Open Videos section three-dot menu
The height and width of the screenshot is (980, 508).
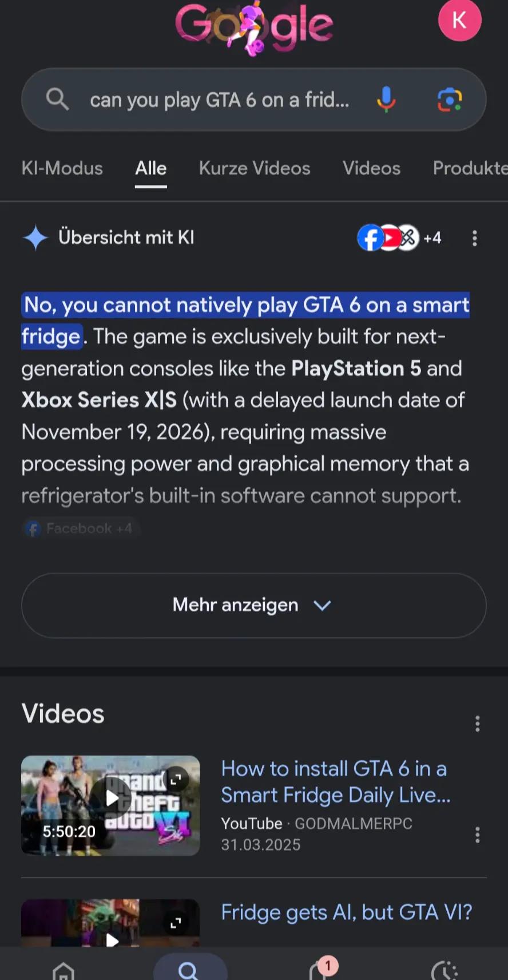(477, 724)
